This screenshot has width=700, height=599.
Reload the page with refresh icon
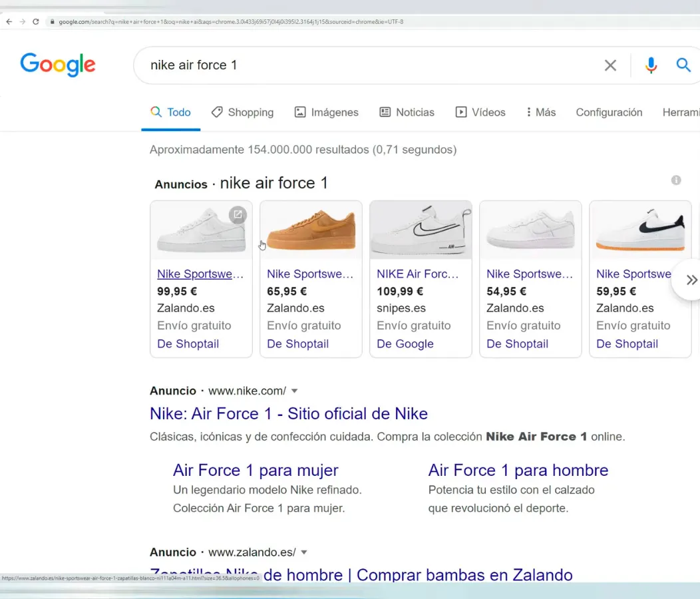tap(36, 21)
